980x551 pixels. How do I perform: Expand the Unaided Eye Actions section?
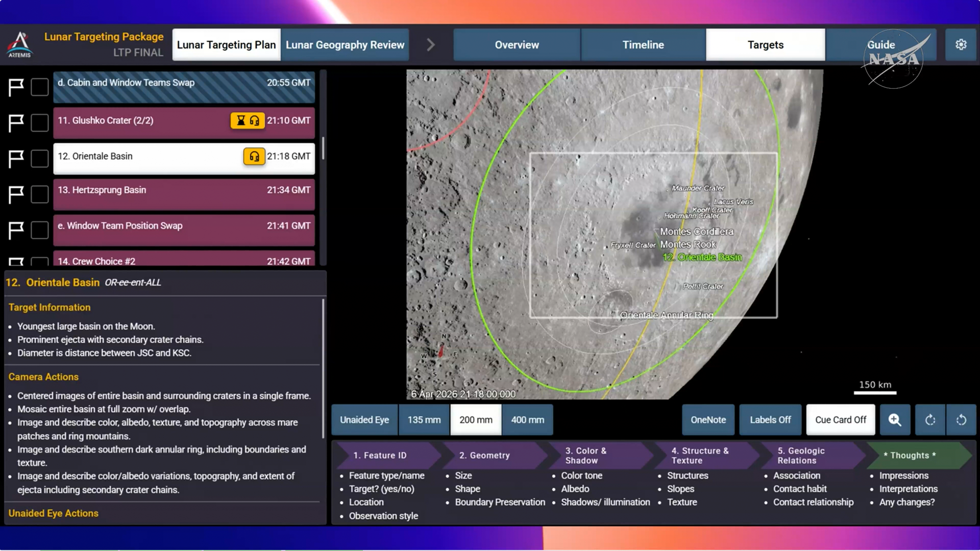[53, 513]
